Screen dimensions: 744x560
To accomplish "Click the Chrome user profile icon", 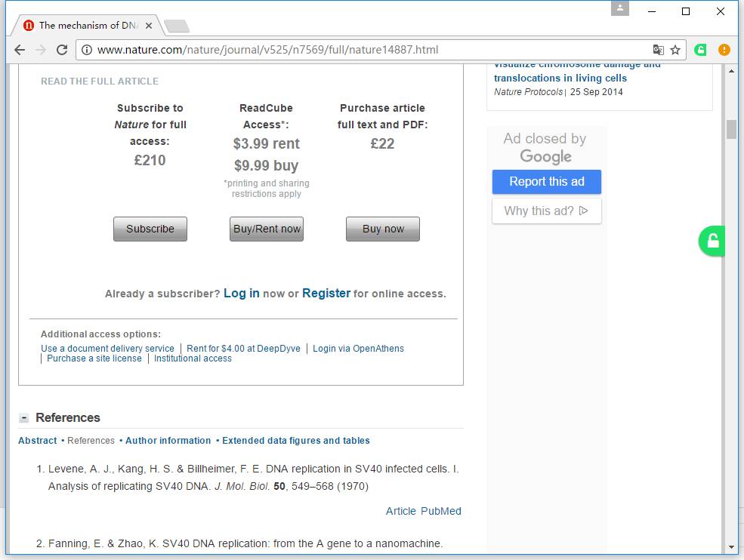I will pos(619,8).
